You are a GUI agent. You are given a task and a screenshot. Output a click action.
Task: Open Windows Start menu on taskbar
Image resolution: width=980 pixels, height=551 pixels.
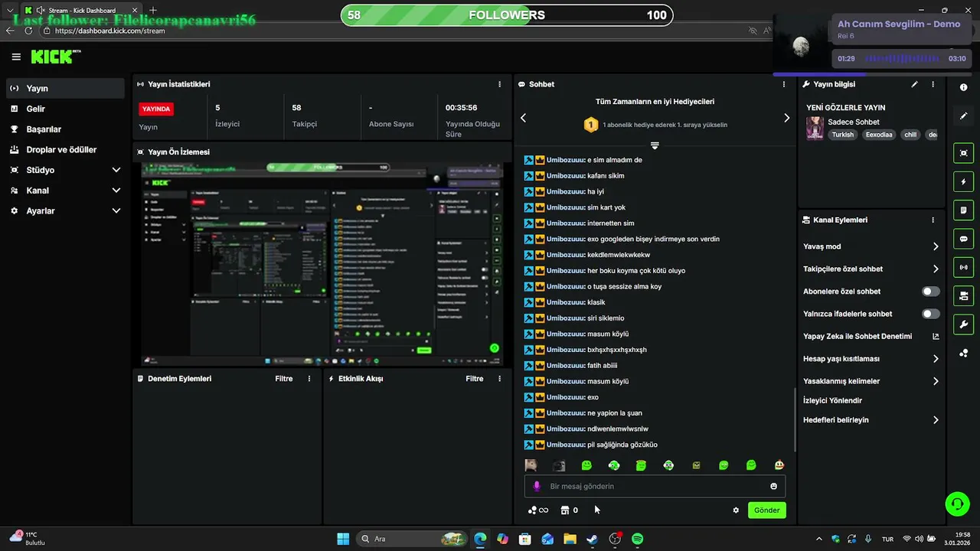pyautogui.click(x=343, y=540)
